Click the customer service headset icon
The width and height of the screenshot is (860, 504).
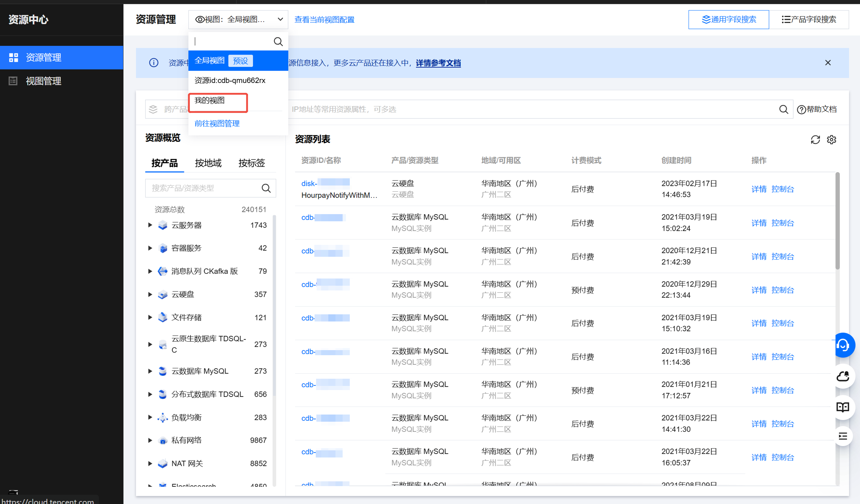pos(843,345)
